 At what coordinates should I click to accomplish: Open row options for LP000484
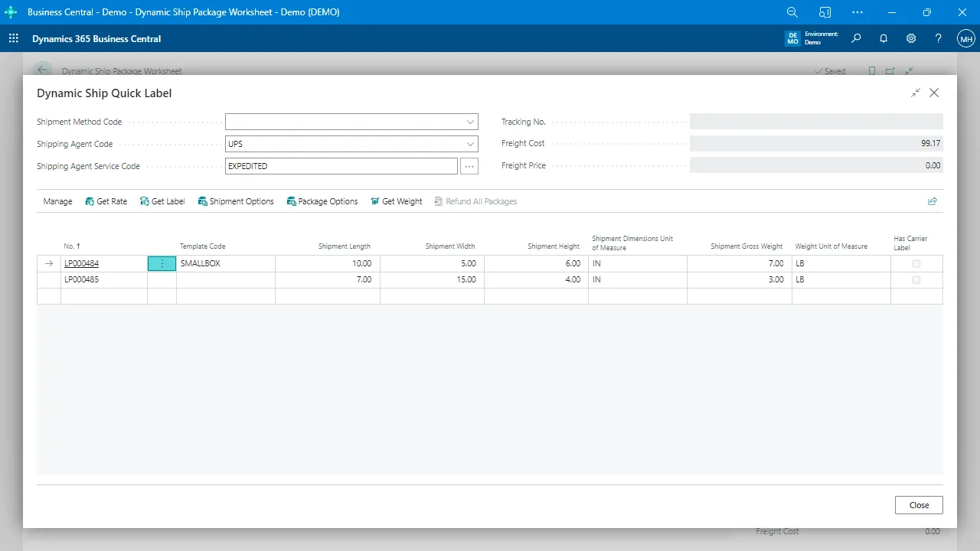[x=162, y=263]
